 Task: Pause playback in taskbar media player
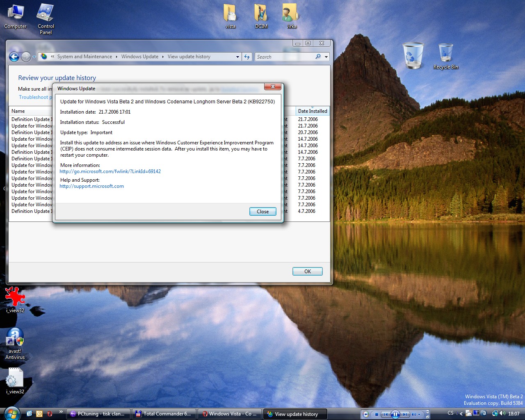tap(395, 414)
